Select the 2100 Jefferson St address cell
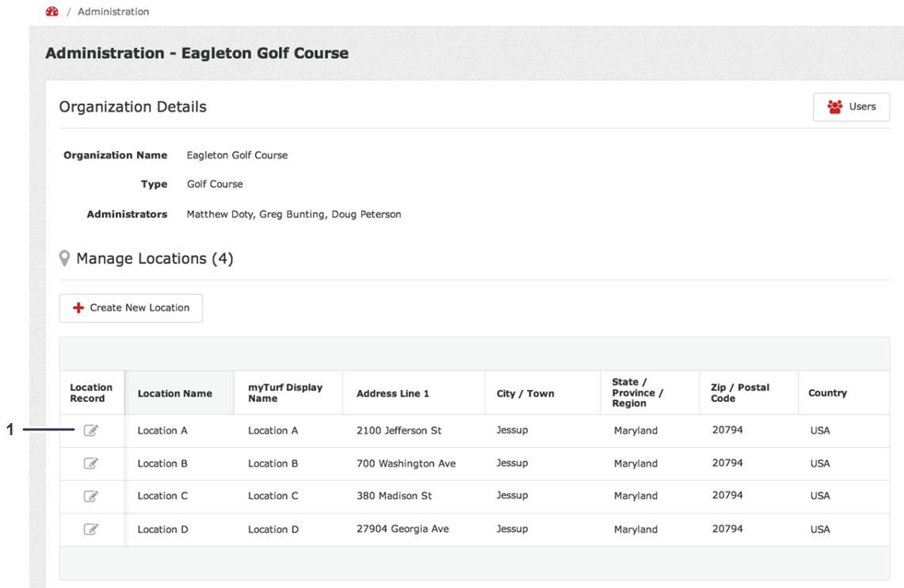Viewport: 904px width, 588px height. click(399, 430)
